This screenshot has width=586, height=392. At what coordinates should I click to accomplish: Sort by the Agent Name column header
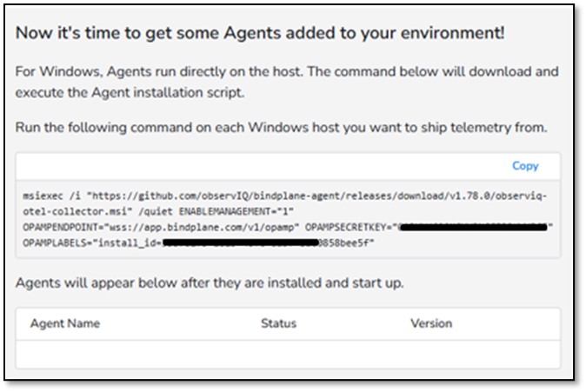pyautogui.click(x=65, y=323)
